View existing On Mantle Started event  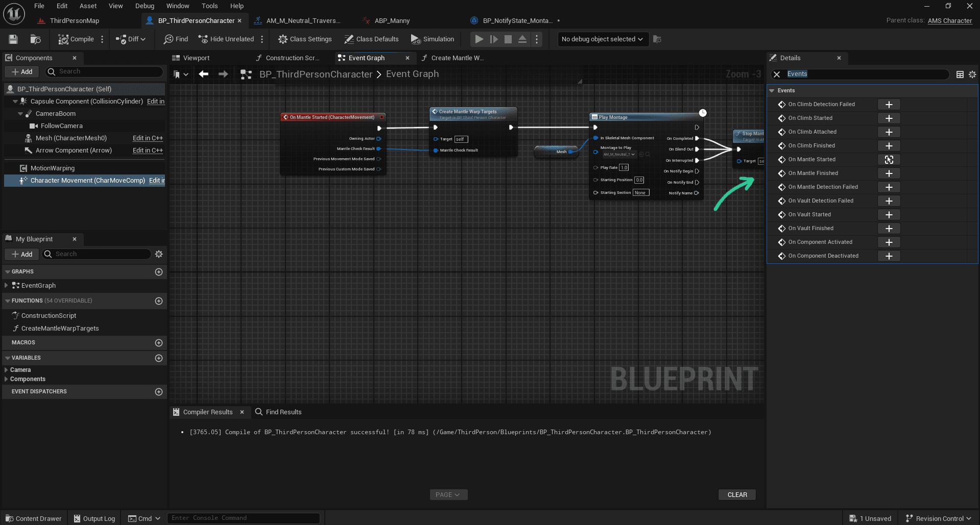coord(889,160)
